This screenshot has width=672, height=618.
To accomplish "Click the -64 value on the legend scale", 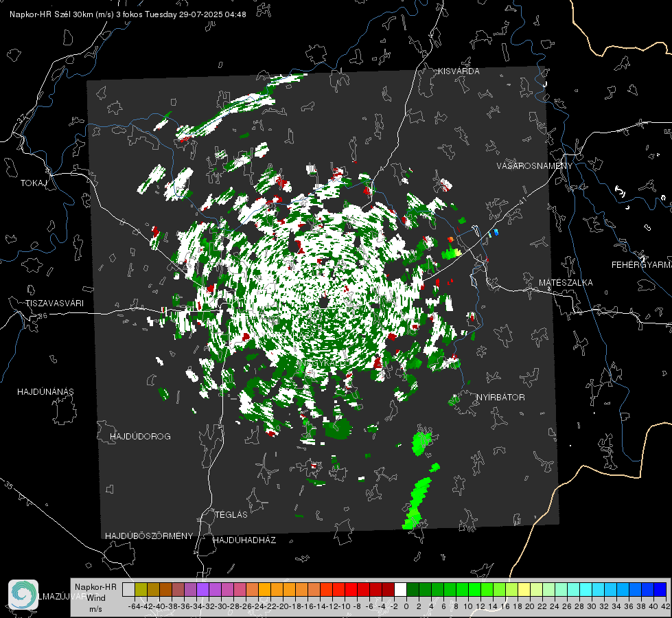I will pyautogui.click(x=134, y=606).
